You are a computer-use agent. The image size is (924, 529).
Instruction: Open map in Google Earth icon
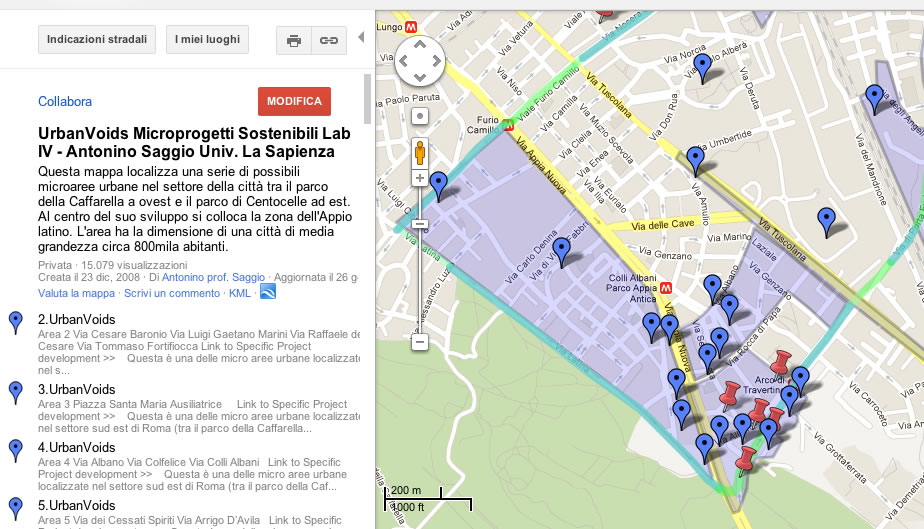[x=267, y=293]
